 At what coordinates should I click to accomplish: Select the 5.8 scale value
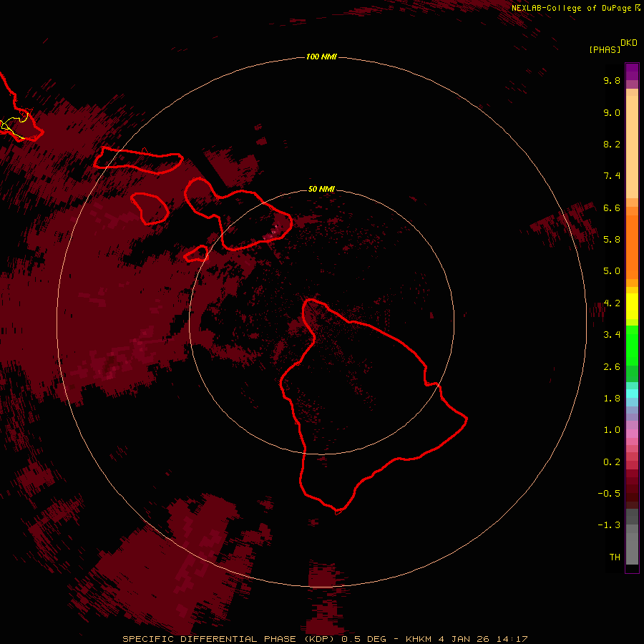coord(612,240)
